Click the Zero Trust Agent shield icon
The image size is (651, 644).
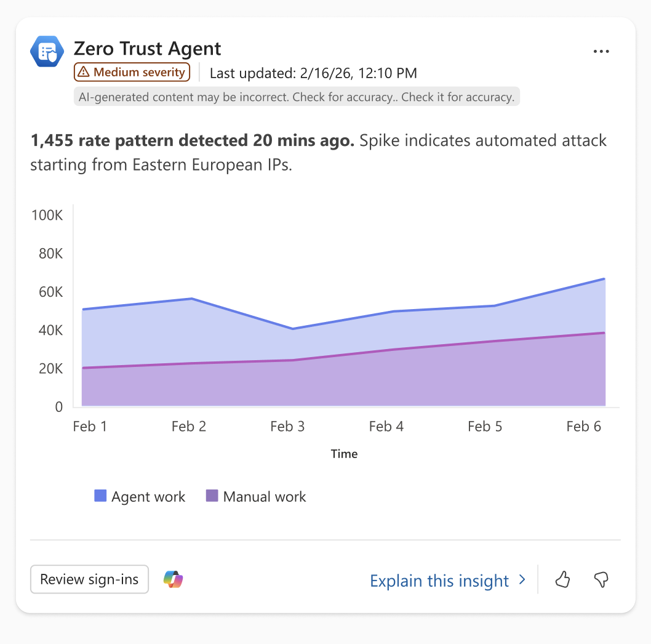tap(47, 52)
